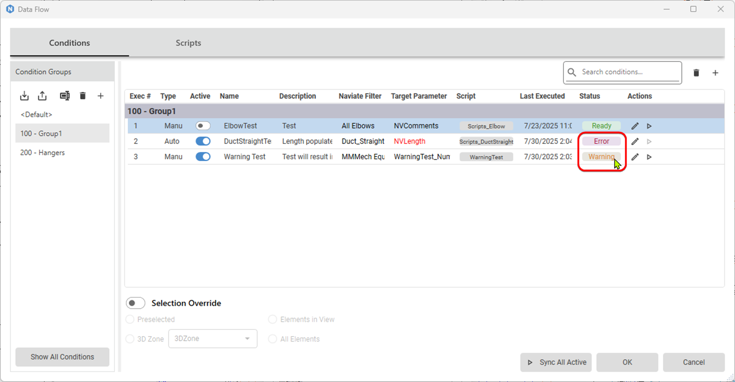Click the export condition groups icon

[x=43, y=96]
